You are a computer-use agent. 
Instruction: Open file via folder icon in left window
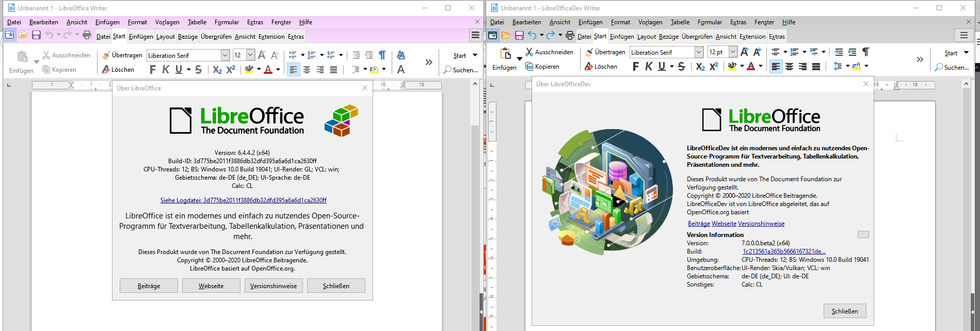pos(23,35)
